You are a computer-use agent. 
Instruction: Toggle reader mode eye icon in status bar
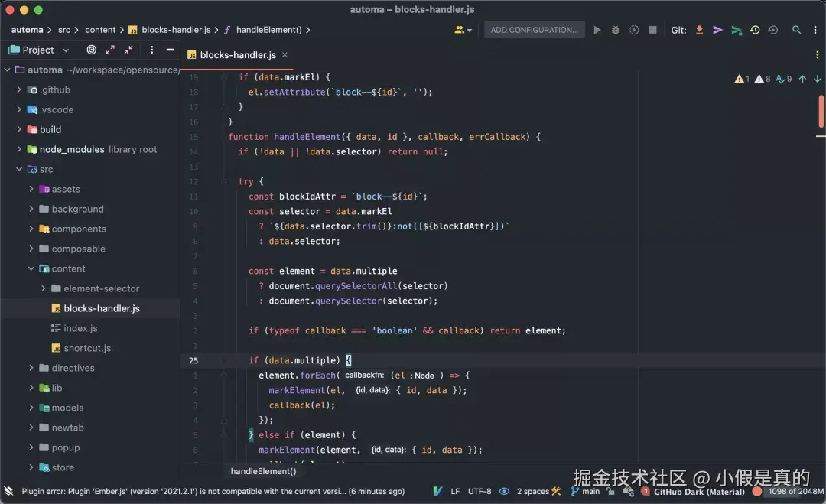(x=504, y=491)
